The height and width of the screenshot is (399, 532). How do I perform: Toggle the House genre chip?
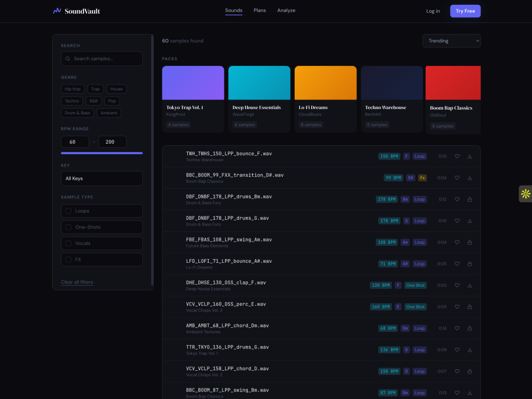click(x=117, y=89)
